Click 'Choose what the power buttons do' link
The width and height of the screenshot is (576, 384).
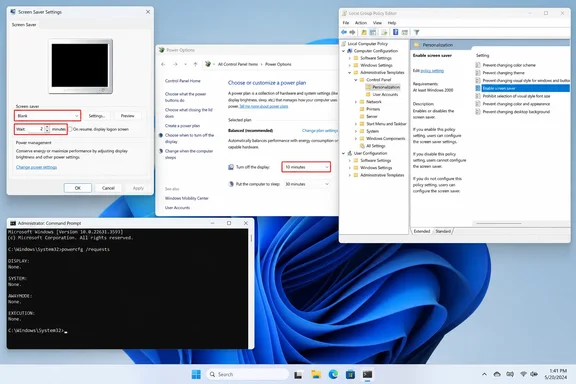click(x=186, y=97)
